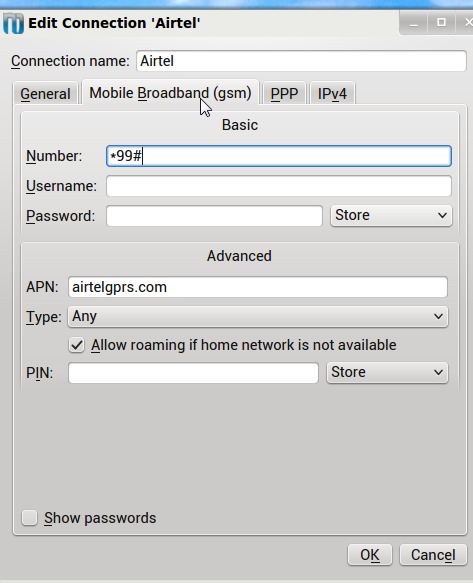473x583 pixels.
Task: Click the connection editor app icon in title bar
Action: click(x=13, y=23)
